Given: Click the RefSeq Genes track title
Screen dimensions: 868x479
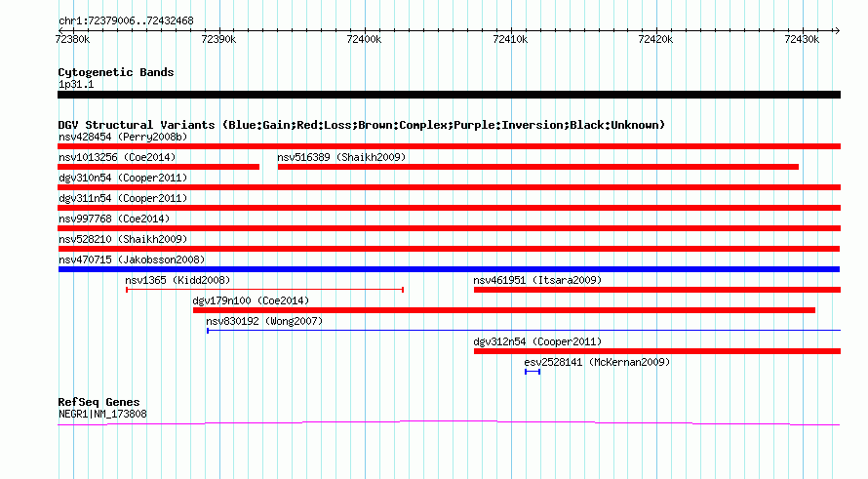Looking at the screenshot, I should [99, 402].
